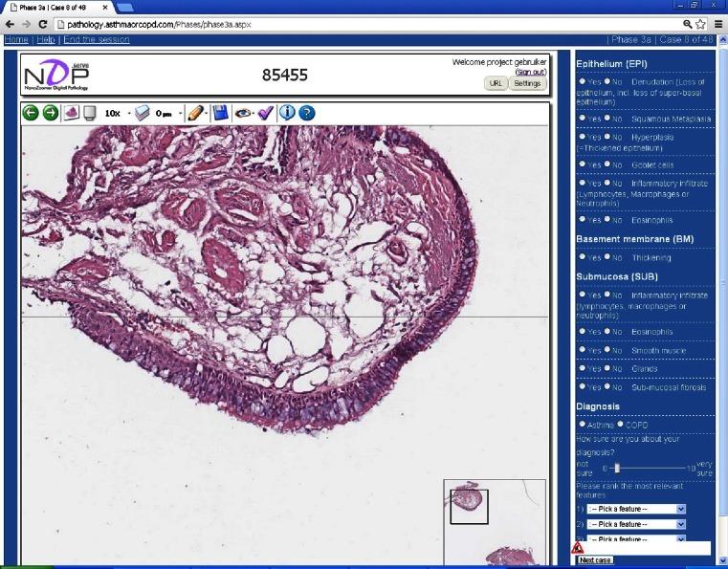
Task: Open the blue information icon
Action: click(287, 112)
